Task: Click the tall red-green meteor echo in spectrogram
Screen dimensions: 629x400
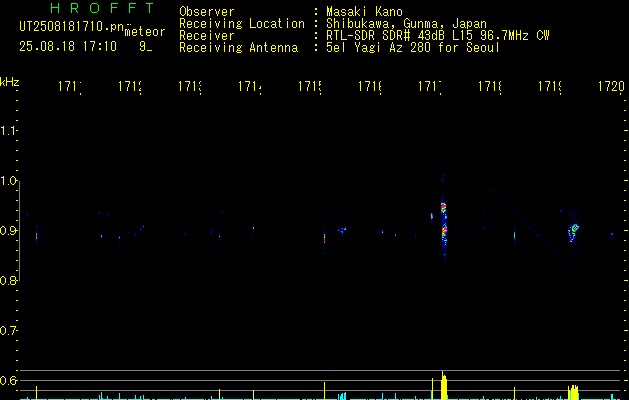Action: (x=443, y=223)
